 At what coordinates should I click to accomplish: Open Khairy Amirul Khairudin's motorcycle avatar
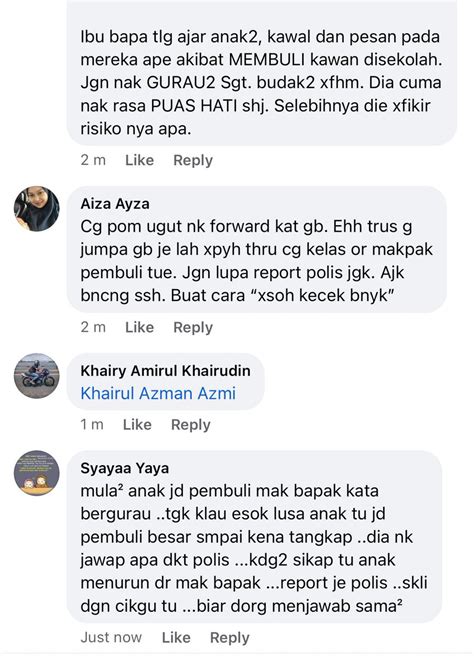pyautogui.click(x=36, y=375)
